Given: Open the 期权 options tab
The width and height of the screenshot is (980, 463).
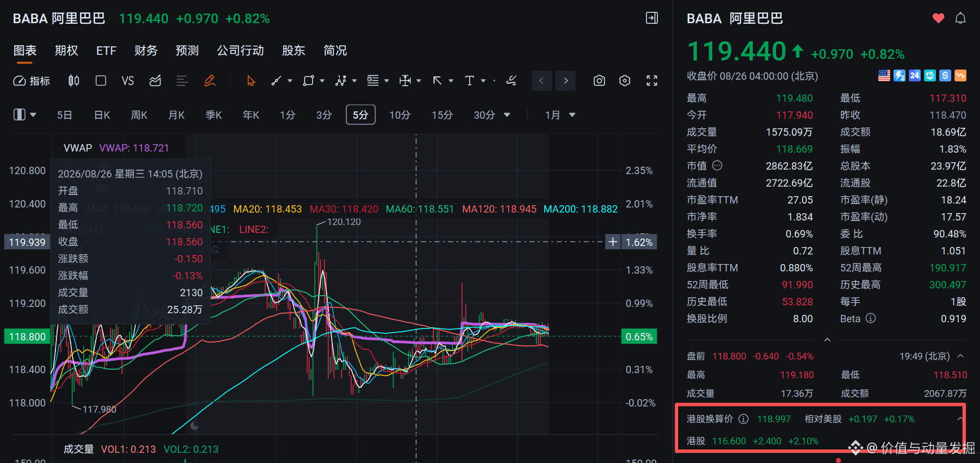Looking at the screenshot, I should [66, 51].
